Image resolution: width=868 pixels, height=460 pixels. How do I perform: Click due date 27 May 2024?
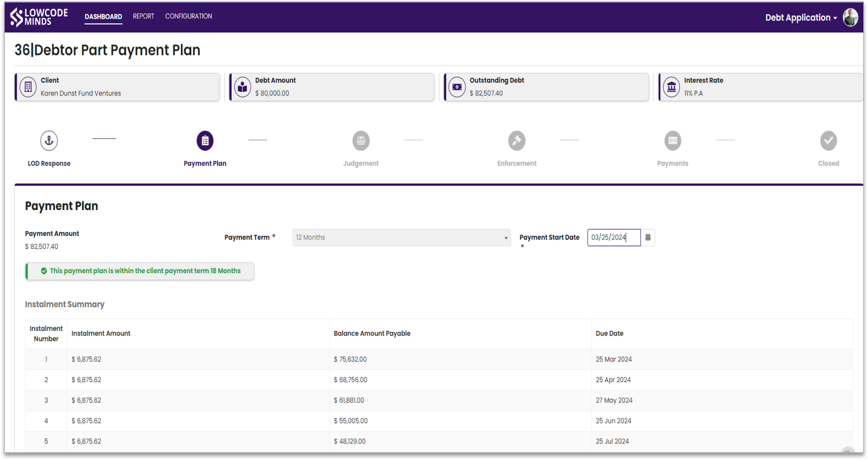(614, 400)
